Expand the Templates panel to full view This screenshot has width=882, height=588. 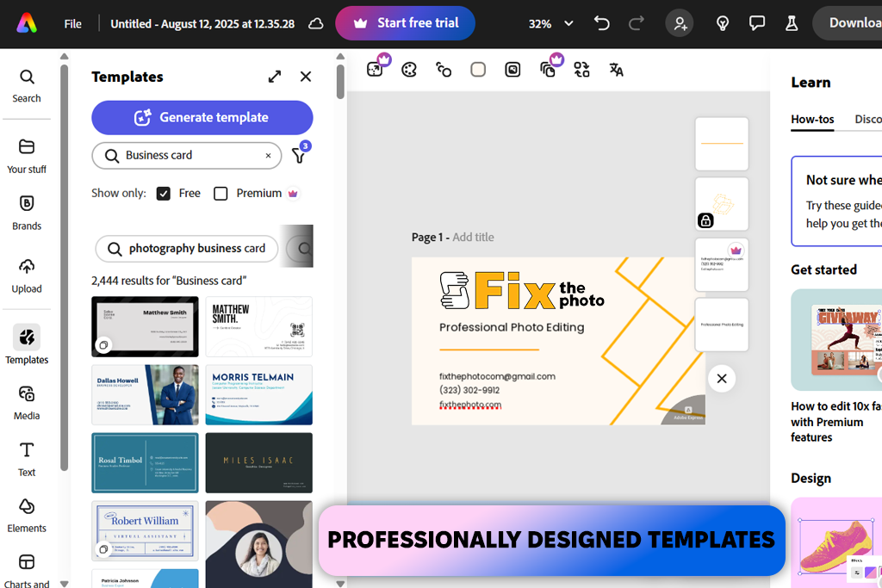pyautogui.click(x=275, y=77)
